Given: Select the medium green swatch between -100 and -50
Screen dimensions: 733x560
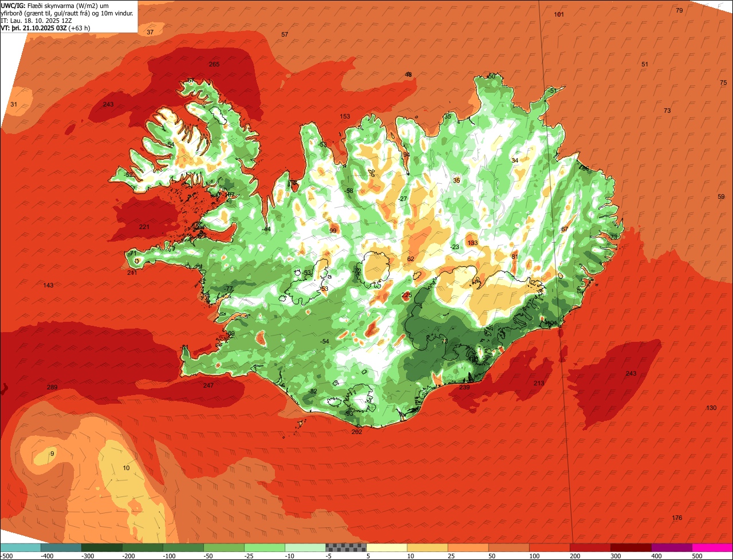Looking at the screenshot, I should click(x=184, y=547).
